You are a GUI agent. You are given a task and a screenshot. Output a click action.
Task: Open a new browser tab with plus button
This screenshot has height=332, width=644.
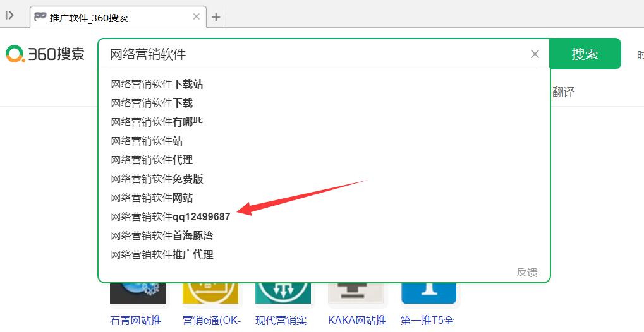coord(216,17)
